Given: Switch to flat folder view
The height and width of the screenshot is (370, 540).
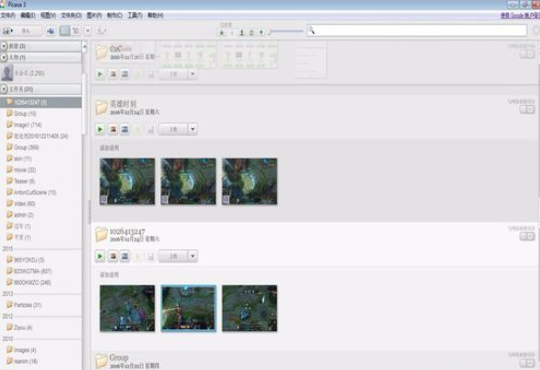Looking at the screenshot, I should [x=65, y=31].
